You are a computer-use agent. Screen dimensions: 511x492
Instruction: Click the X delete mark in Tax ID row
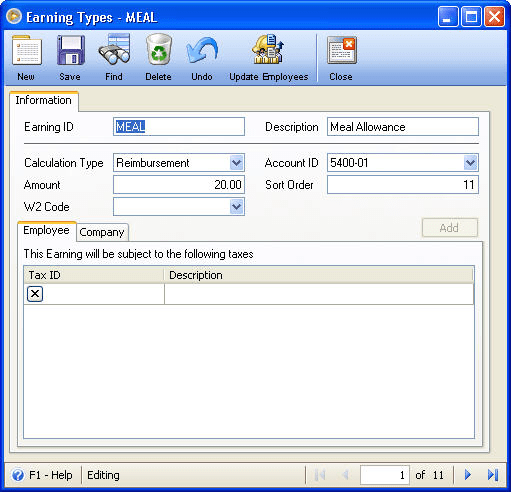[35, 294]
